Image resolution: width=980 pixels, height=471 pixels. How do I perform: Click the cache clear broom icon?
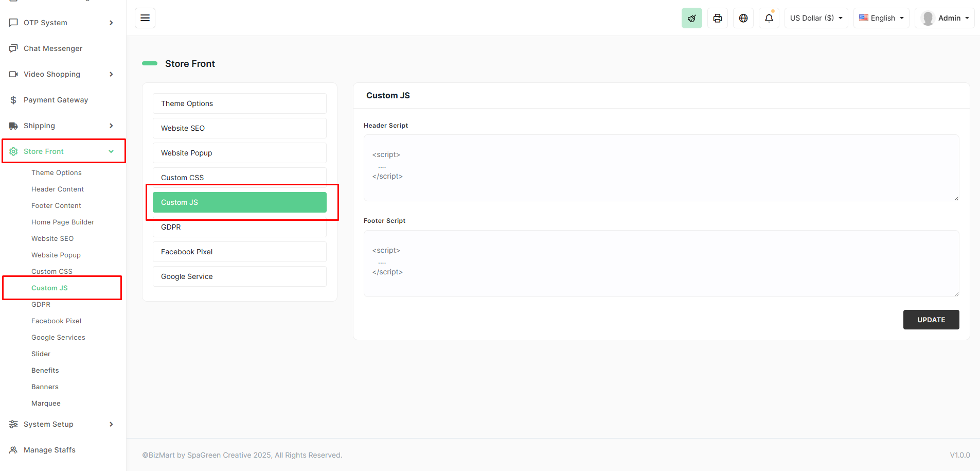[x=691, y=18]
